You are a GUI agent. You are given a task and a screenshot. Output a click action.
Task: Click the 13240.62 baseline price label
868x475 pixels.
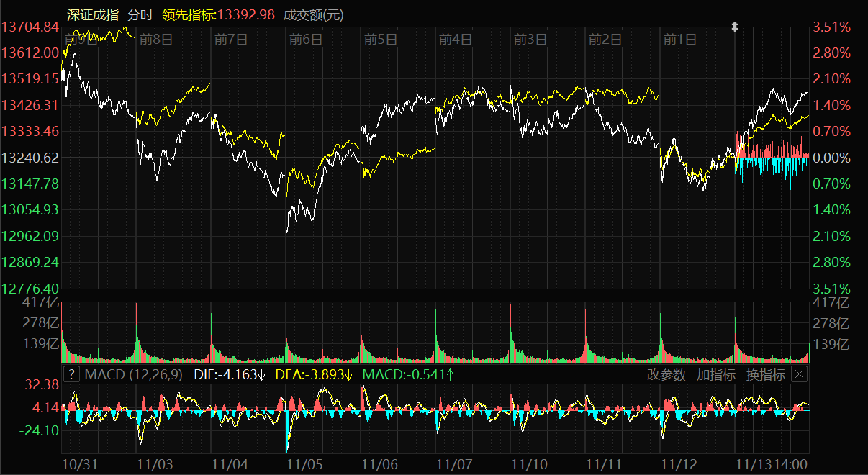(x=30, y=158)
